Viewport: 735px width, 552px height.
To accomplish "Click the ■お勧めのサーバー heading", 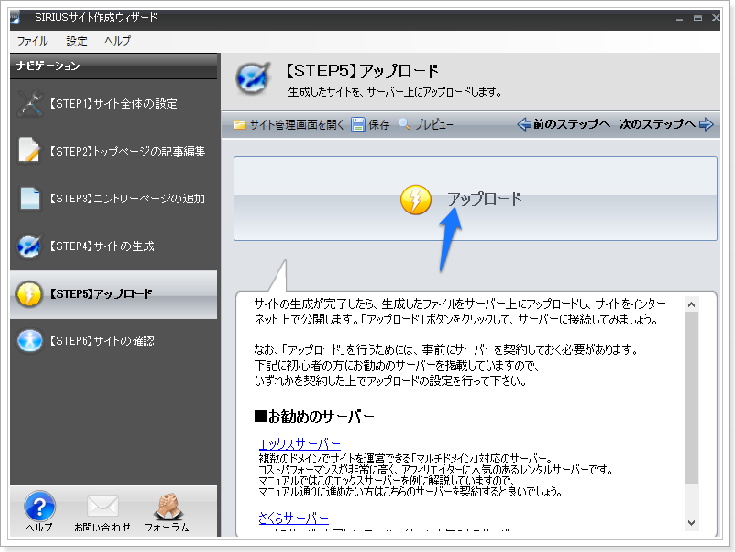I will 315,416.
